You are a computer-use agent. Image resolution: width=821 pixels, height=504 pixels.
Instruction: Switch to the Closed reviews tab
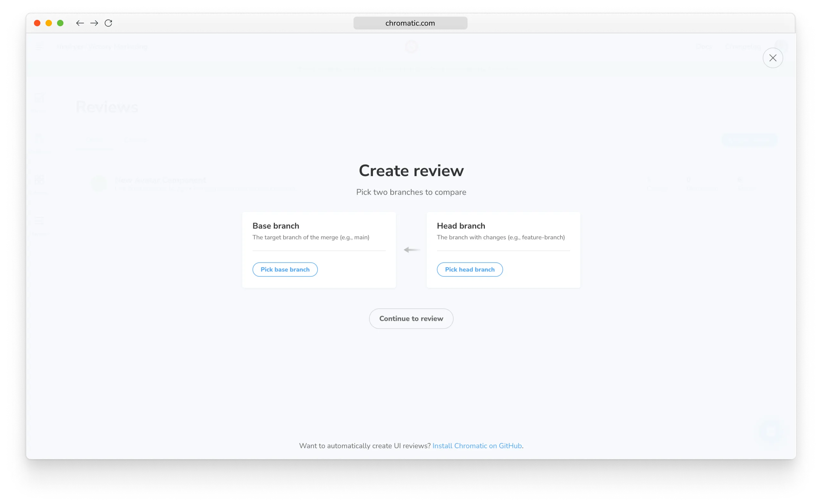(136, 140)
